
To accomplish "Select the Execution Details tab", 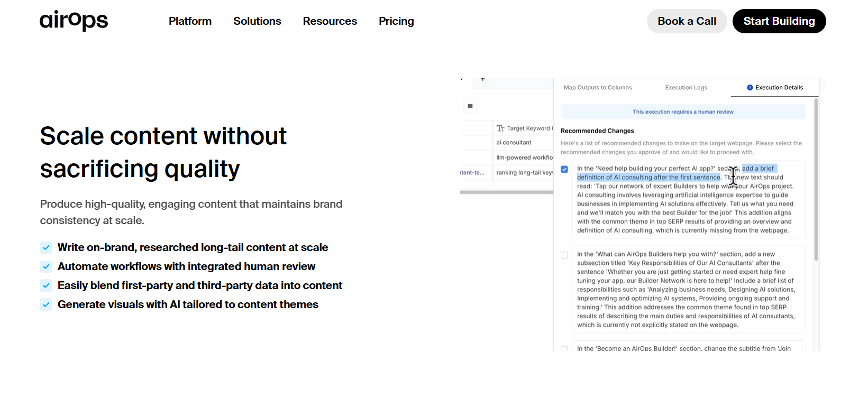I will pyautogui.click(x=775, y=88).
